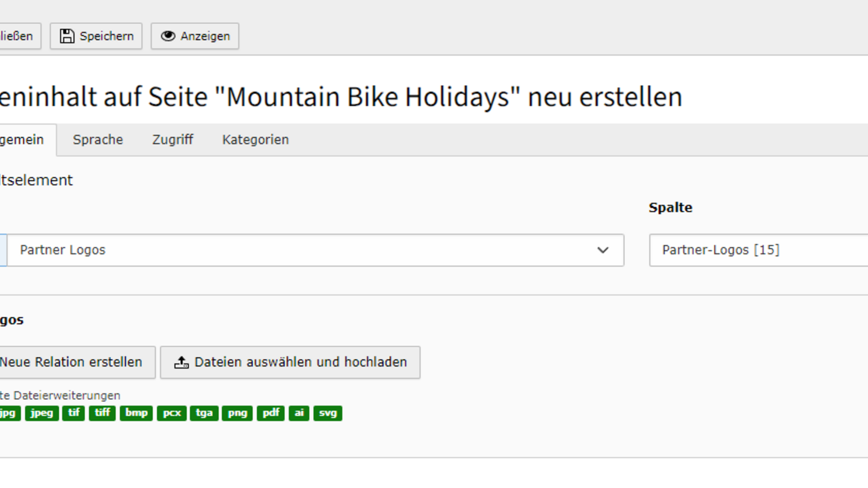Click the tga extension badge

point(204,413)
